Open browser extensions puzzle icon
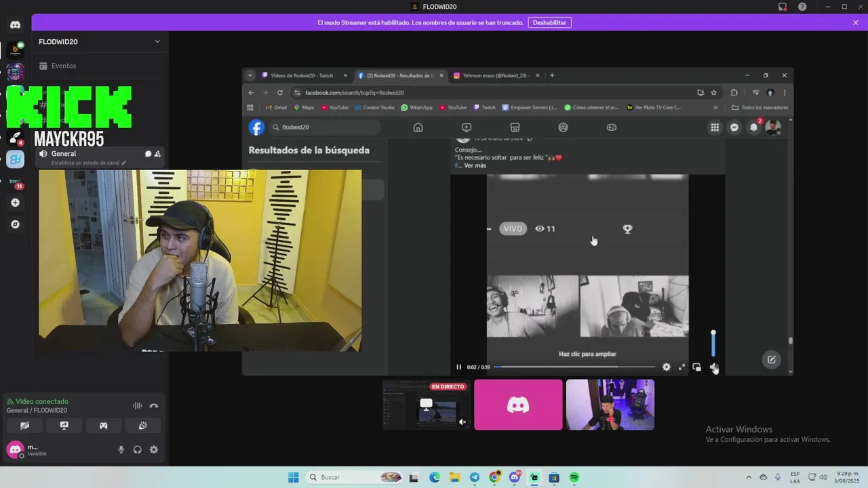Screen dimensions: 868x488 [734, 93]
